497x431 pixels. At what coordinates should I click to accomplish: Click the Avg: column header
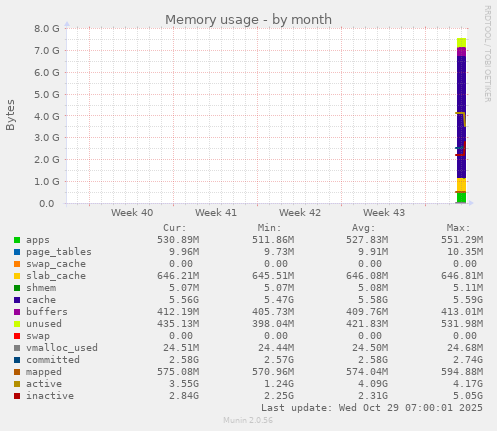(364, 228)
